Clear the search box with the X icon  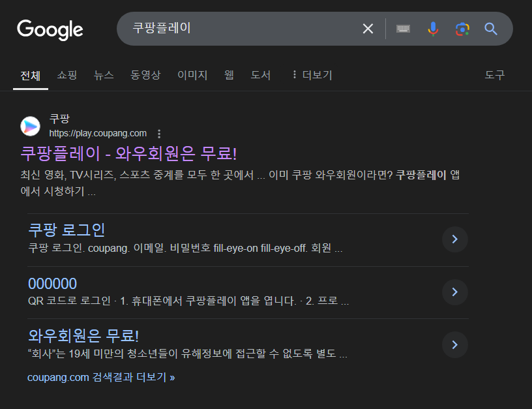coord(368,29)
